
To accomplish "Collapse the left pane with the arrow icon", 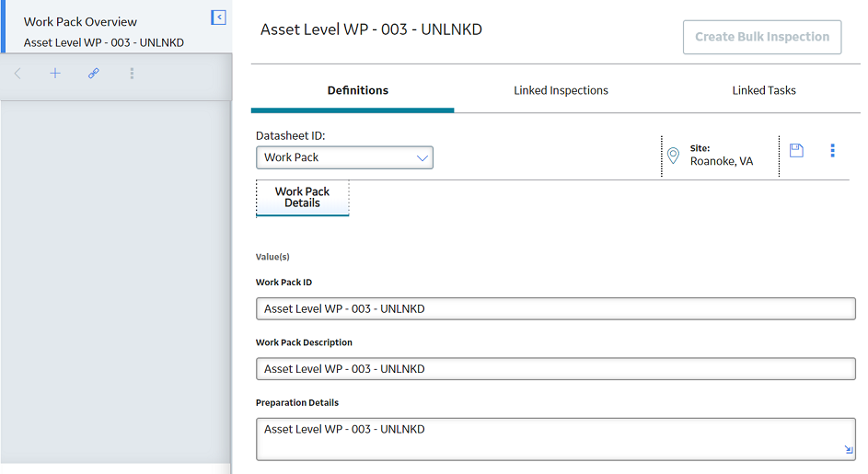I will 219,17.
